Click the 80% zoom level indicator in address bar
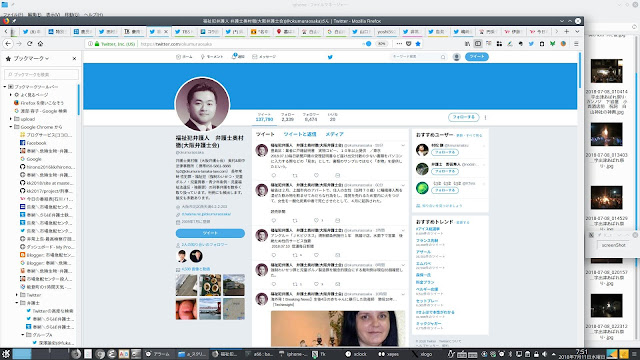Viewport: 640px width, 360px height. 381,44
